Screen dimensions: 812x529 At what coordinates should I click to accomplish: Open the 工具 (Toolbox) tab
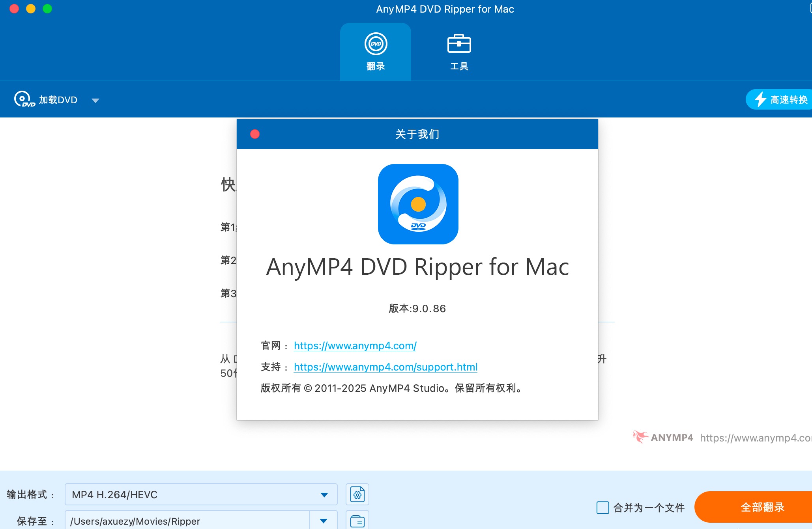coord(459,52)
